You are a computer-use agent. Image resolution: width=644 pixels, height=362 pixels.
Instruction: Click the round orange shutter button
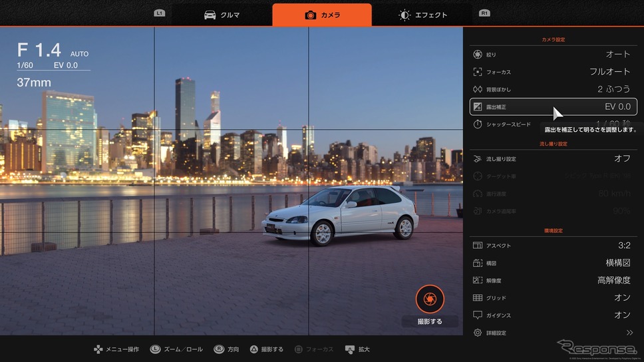(430, 299)
